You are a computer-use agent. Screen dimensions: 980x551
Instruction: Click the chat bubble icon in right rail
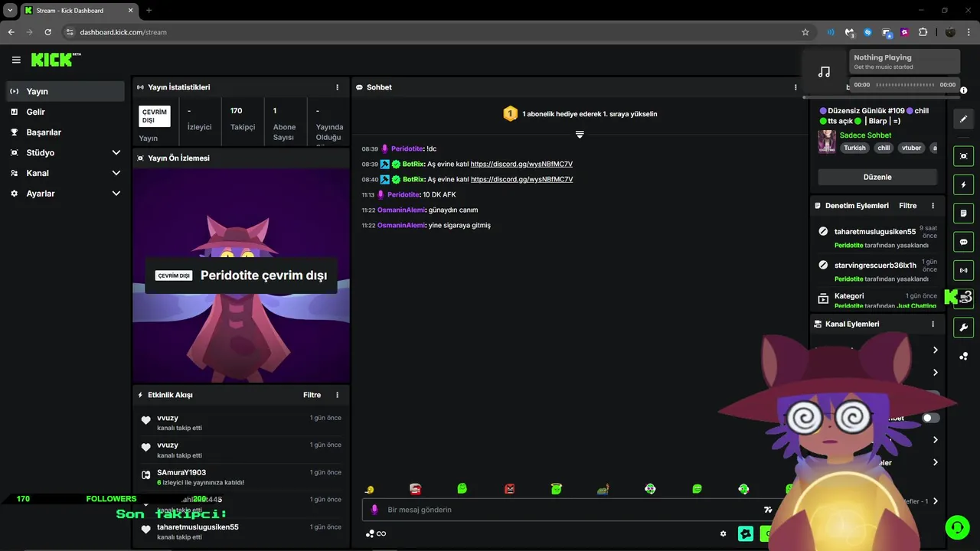[x=963, y=242]
